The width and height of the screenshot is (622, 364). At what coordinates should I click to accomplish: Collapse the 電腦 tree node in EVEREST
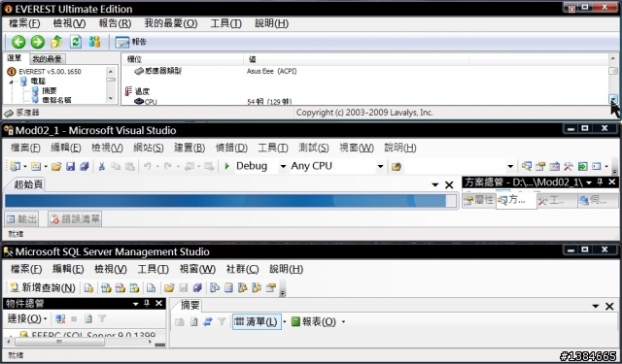[x=11, y=82]
